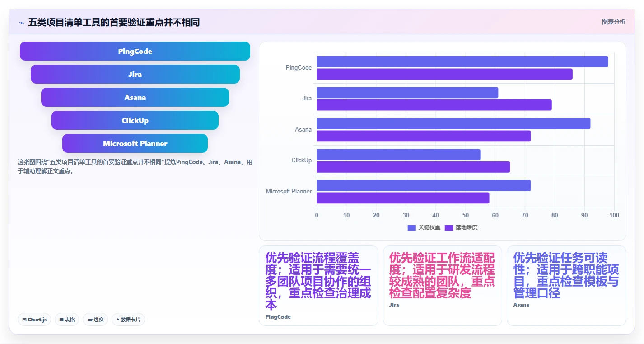Image resolution: width=644 pixels, height=344 pixels.
Task: Click PingCode 关键权重 bar in chart
Action: pyautogui.click(x=462, y=61)
